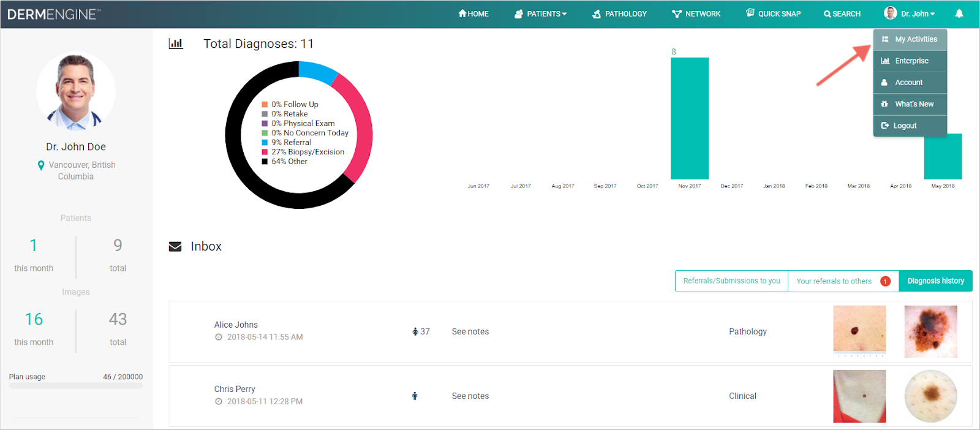Open the Quick Snap feature
Image resolution: width=980 pixels, height=430 pixels.
tap(773, 13)
